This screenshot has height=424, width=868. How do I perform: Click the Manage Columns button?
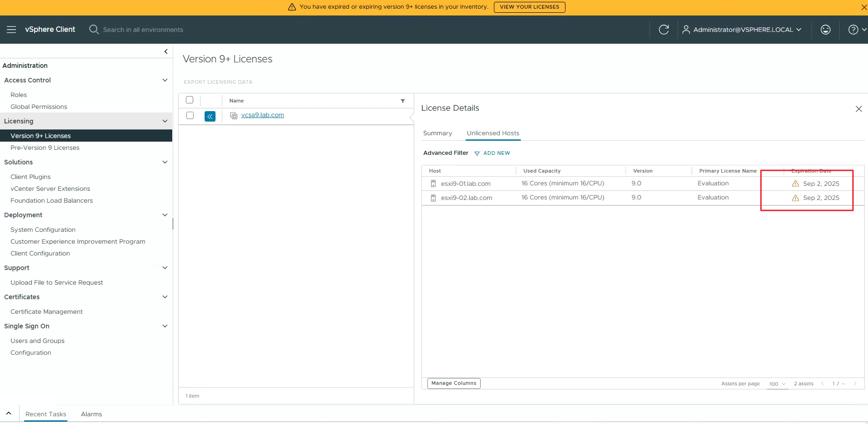[x=454, y=383]
